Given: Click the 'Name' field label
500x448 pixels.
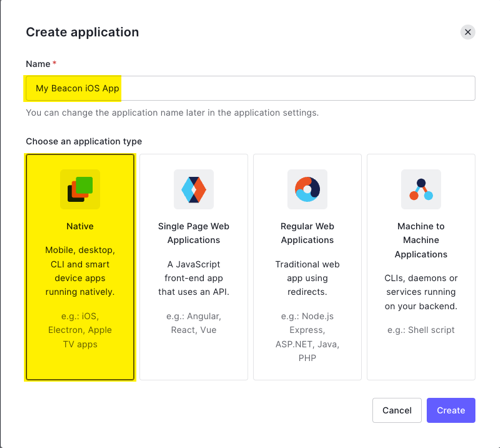Looking at the screenshot, I should (38, 64).
